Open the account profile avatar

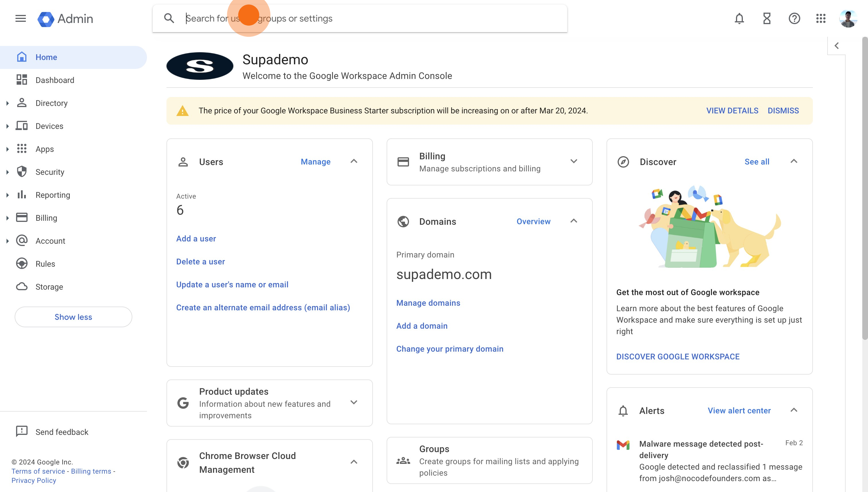[848, 19]
